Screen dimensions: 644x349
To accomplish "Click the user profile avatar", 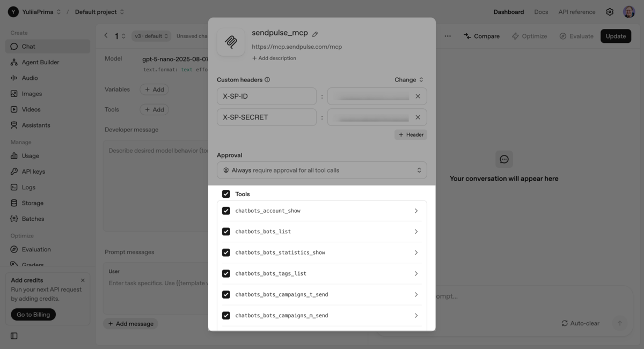I will tap(629, 12).
